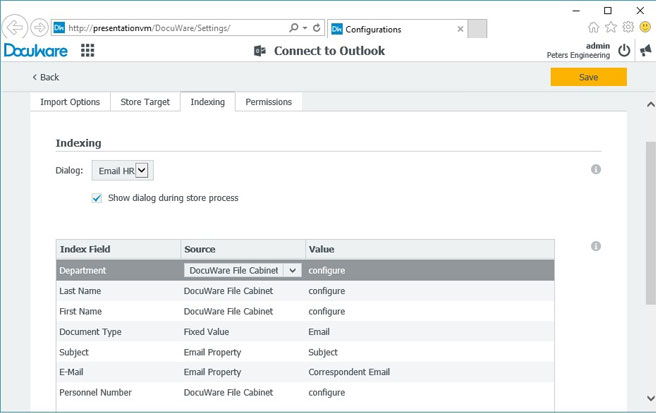Click the orange Save button
Viewport: 658px width, 413px height.
click(588, 77)
